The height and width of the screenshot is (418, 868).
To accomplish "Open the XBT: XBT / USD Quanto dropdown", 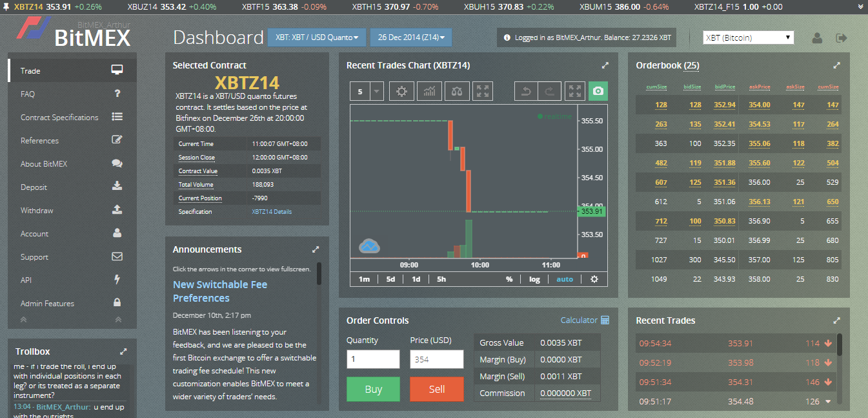I will [317, 37].
